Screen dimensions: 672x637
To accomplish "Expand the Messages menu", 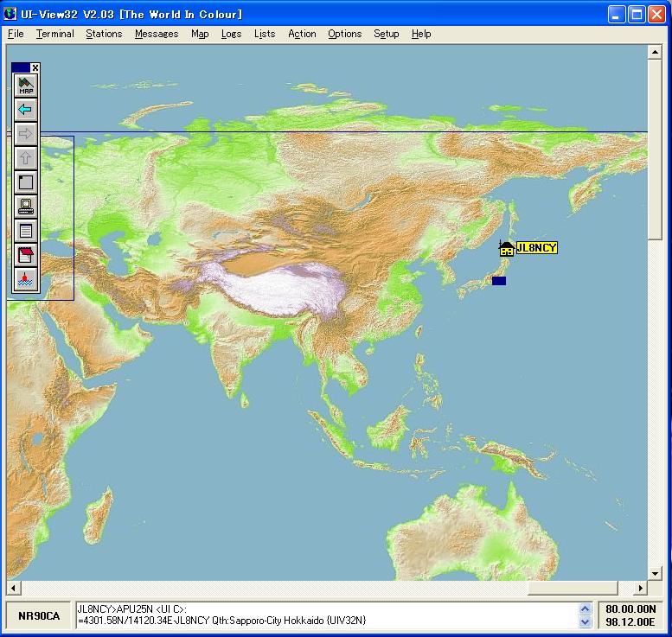I will point(157,34).
